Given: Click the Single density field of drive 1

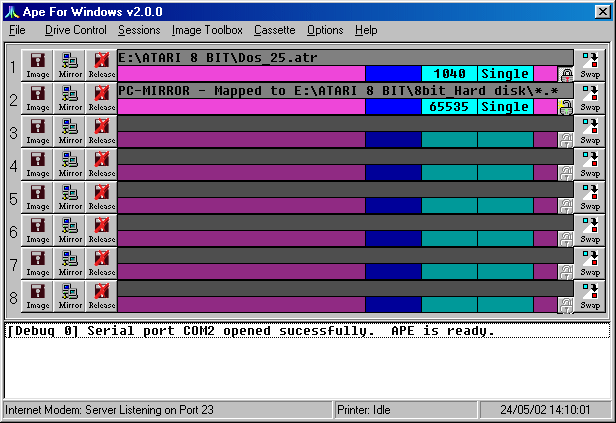Looking at the screenshot, I should 505,74.
